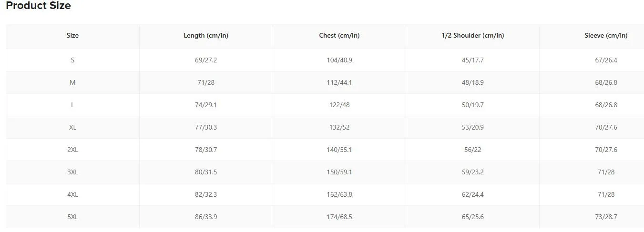Click the 56/22 shoulder measurement
This screenshot has height=232, width=644.
pyautogui.click(x=473, y=150)
